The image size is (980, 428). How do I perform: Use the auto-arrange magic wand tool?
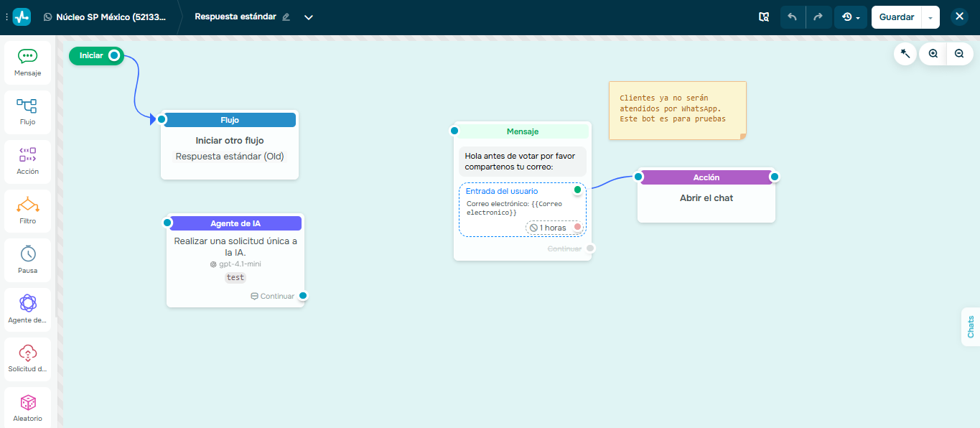[x=905, y=53]
